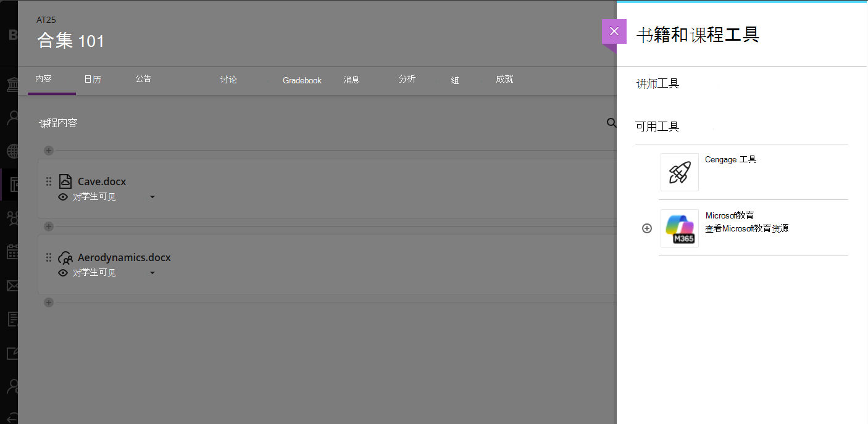Grab the drag handle of Cave.docx
Viewport: 868px width, 424px height.
point(49,181)
